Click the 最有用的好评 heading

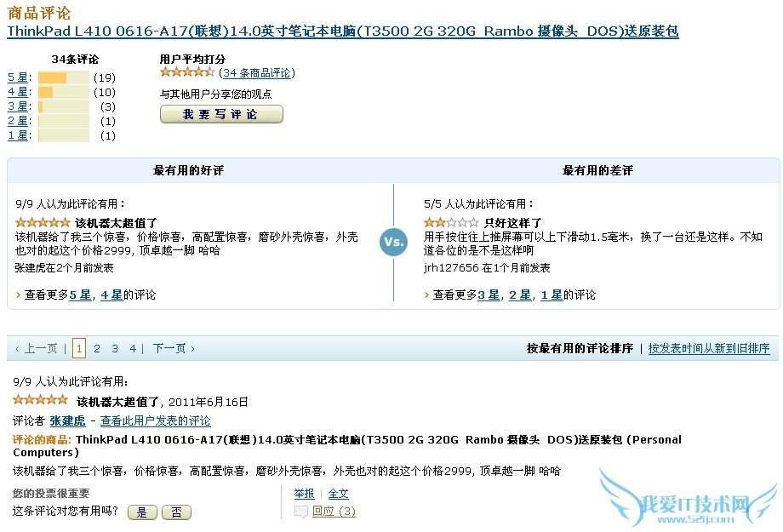coord(188,170)
